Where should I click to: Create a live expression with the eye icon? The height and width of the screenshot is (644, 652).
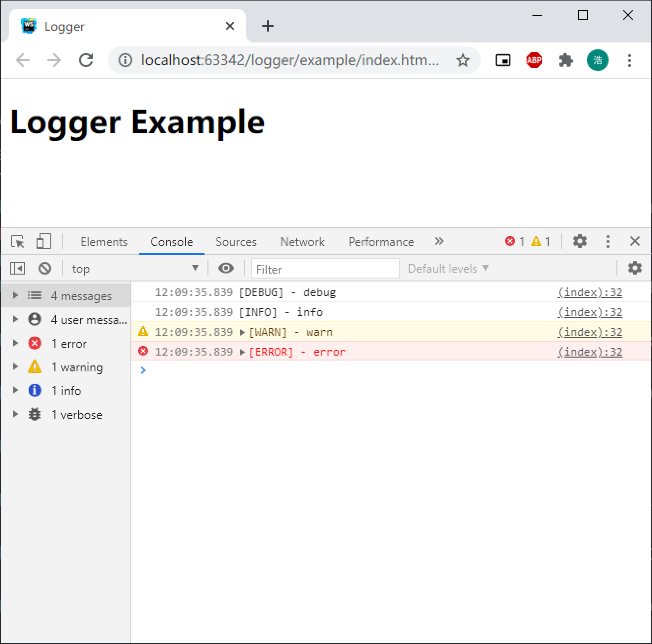(226, 268)
